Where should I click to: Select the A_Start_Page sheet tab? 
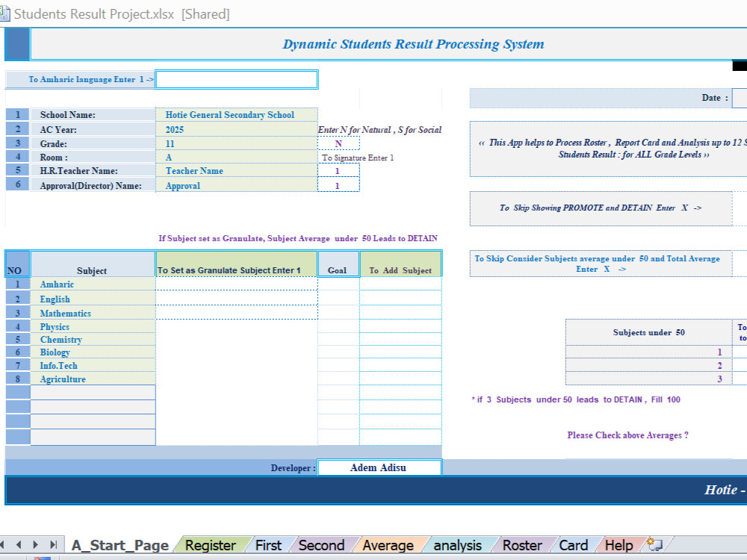click(120, 545)
